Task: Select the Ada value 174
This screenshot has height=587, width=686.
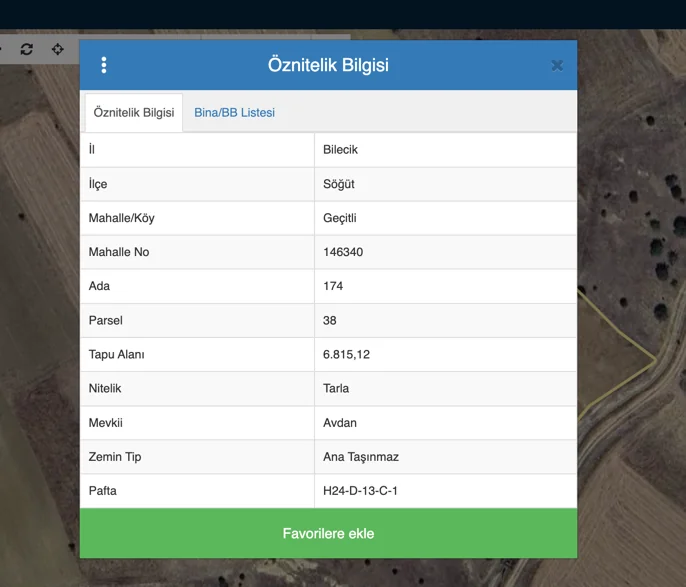Action: [333, 286]
